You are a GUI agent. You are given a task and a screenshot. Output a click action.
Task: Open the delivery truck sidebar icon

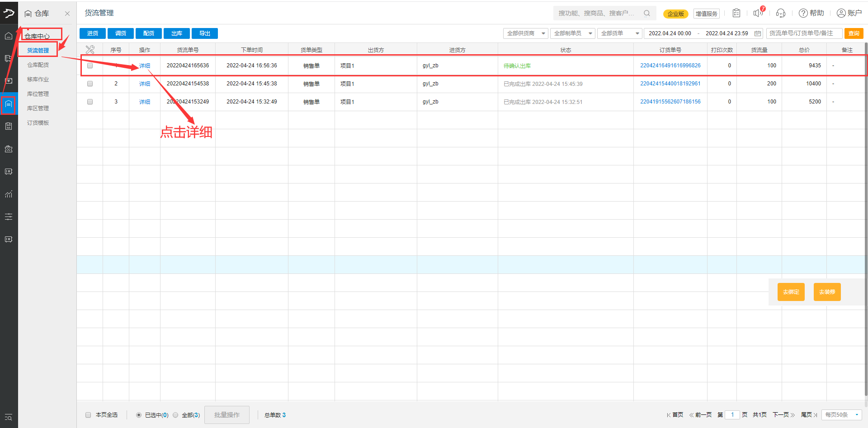[x=9, y=58]
